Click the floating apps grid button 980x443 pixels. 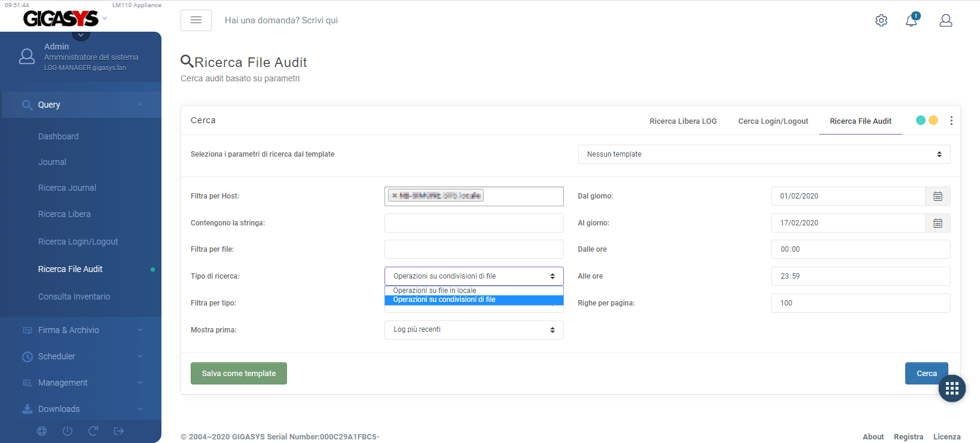click(x=952, y=389)
